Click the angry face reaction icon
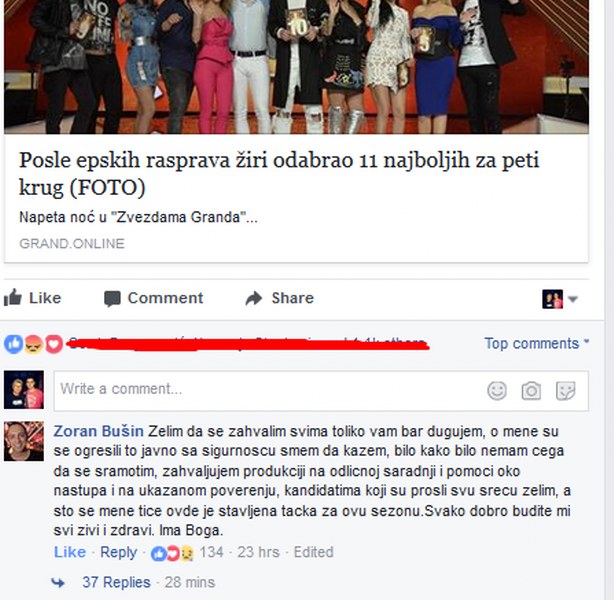Image resolution: width=614 pixels, height=600 pixels. pyautogui.click(x=34, y=344)
